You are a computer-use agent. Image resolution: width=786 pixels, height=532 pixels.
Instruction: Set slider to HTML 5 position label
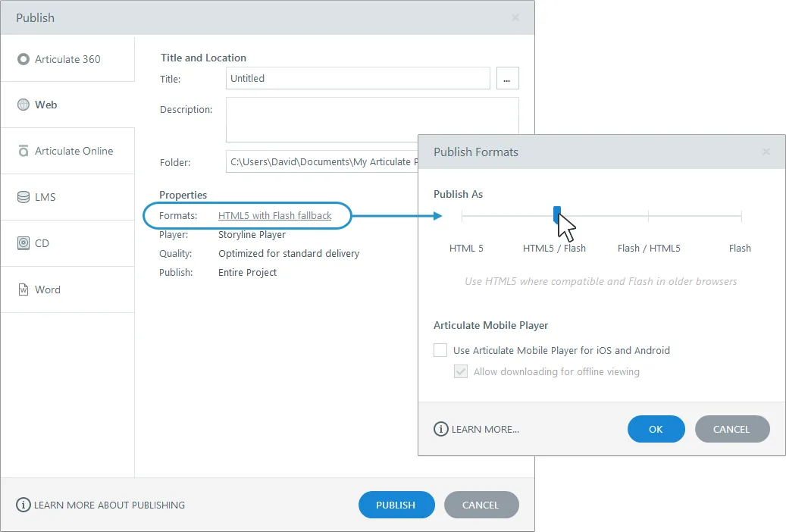point(466,249)
